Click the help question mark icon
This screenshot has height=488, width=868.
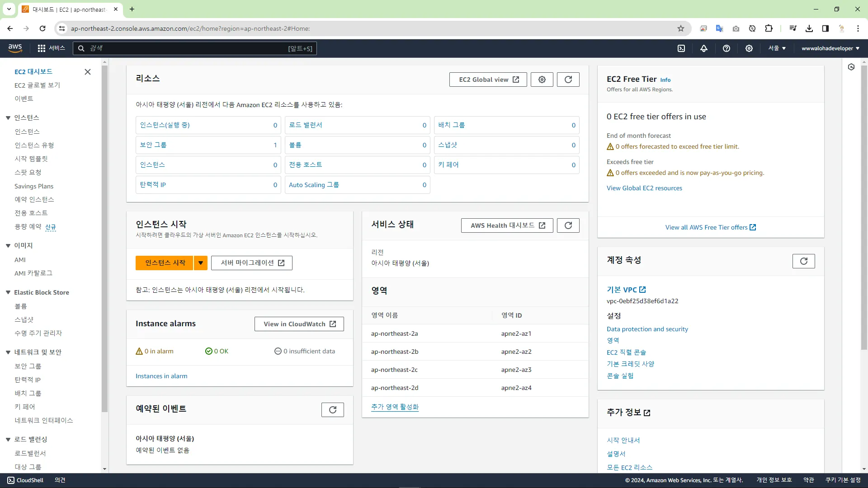tap(726, 48)
